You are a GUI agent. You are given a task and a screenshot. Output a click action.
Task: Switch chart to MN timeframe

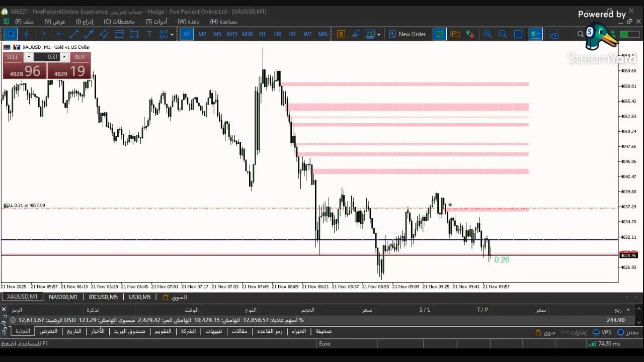[323, 34]
